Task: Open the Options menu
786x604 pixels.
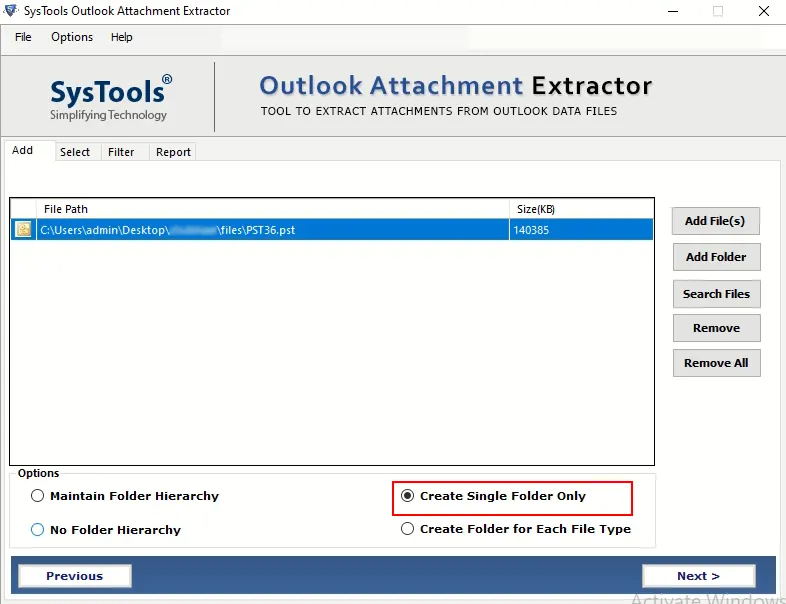Action: 72,37
